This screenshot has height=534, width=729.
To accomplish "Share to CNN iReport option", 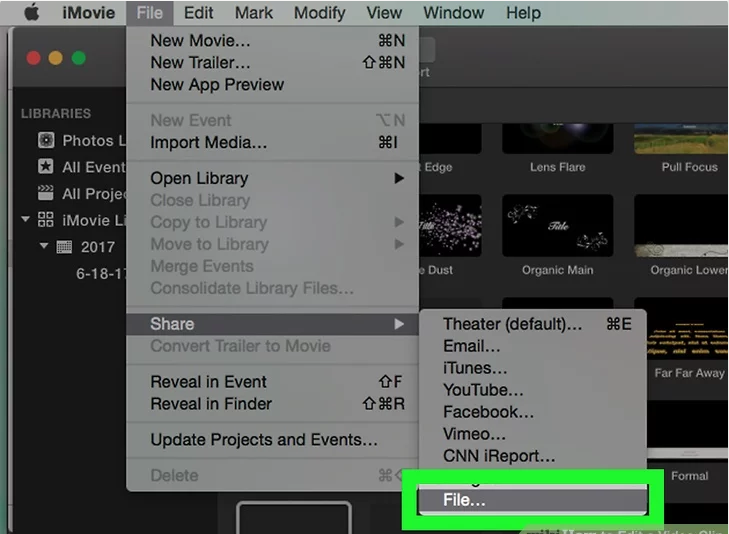I will pos(533,456).
